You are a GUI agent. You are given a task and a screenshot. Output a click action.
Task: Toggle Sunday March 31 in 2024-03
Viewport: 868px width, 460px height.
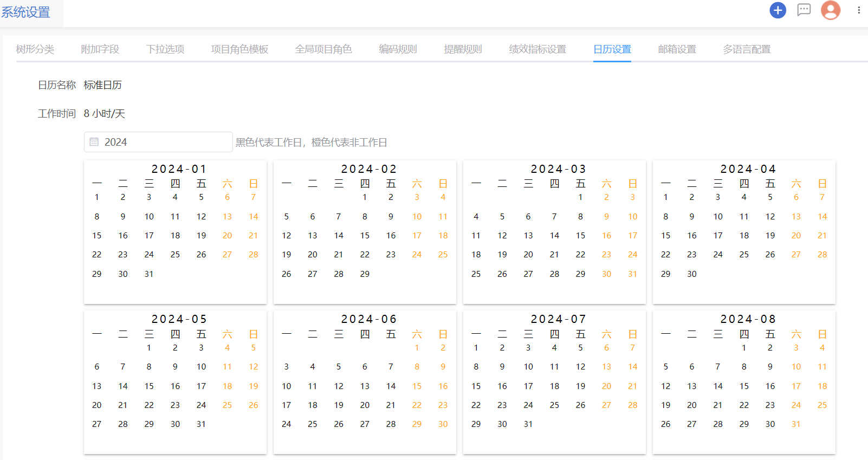[632, 274]
